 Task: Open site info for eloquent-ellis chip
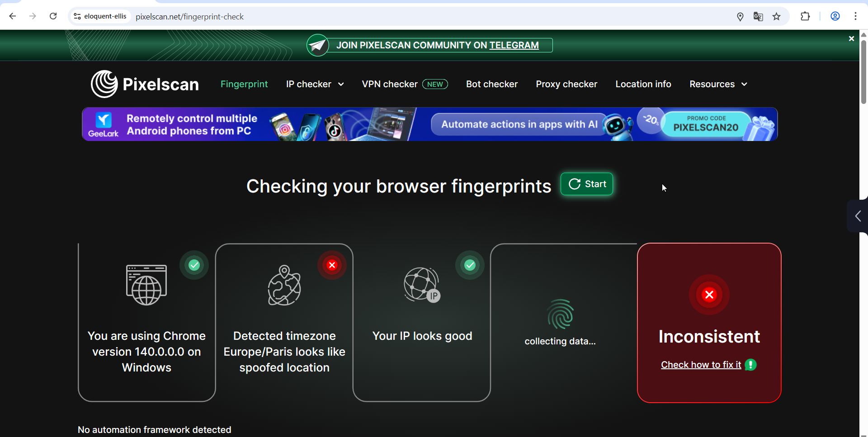(x=100, y=16)
